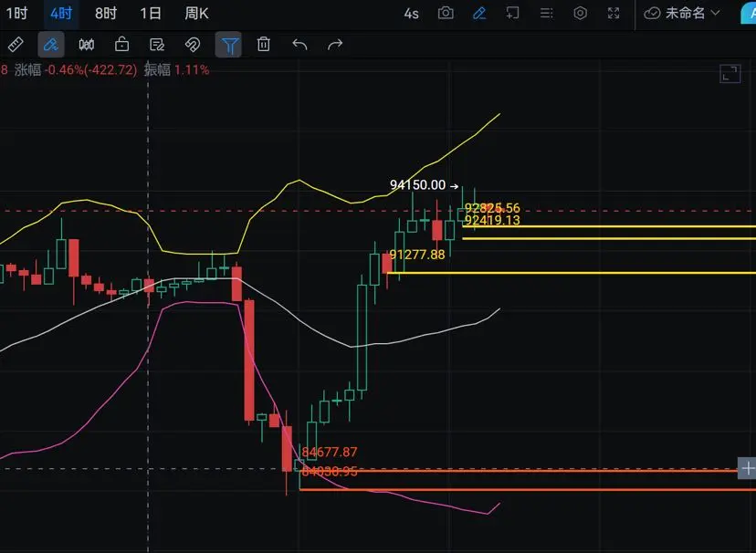
Task: Click the magnet snap tool icon
Action: click(x=193, y=45)
